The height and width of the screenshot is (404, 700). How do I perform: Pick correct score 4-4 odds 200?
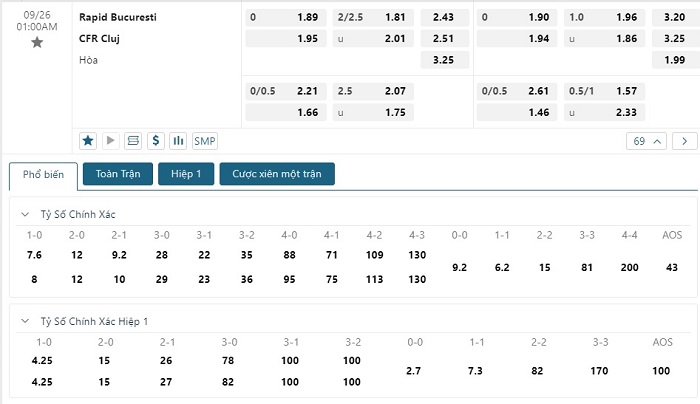[x=629, y=267]
